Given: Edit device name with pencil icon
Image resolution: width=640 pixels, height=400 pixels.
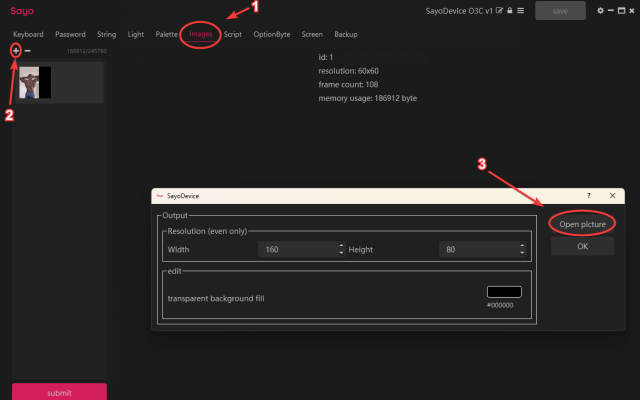Looking at the screenshot, I should click(x=499, y=11).
